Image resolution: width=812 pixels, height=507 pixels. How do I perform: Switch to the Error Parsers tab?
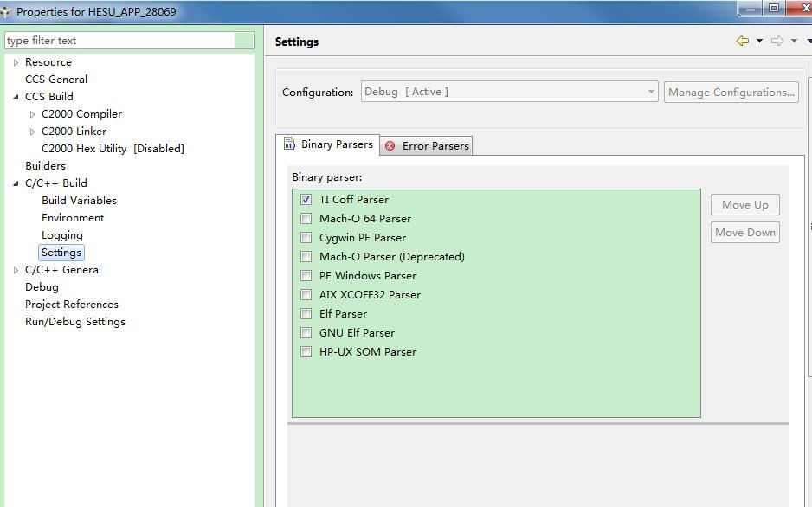(x=426, y=146)
